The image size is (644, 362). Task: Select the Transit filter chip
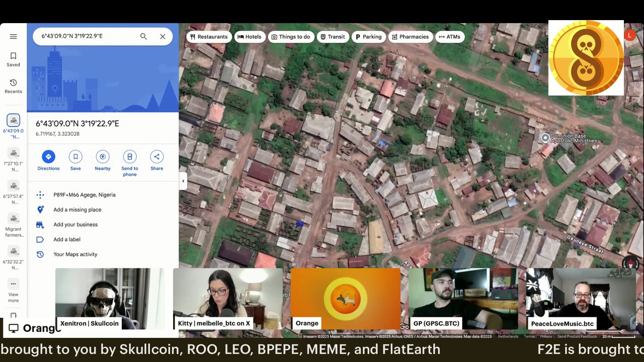(x=333, y=37)
